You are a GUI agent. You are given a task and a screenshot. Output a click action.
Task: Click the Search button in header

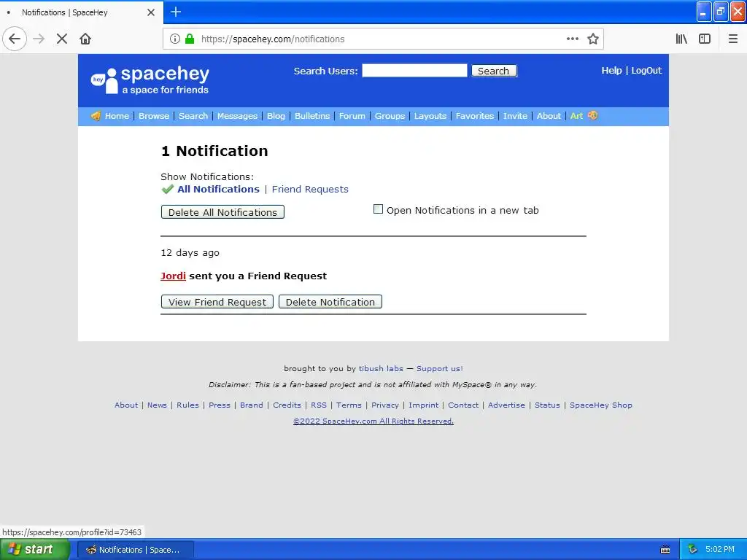pos(494,71)
